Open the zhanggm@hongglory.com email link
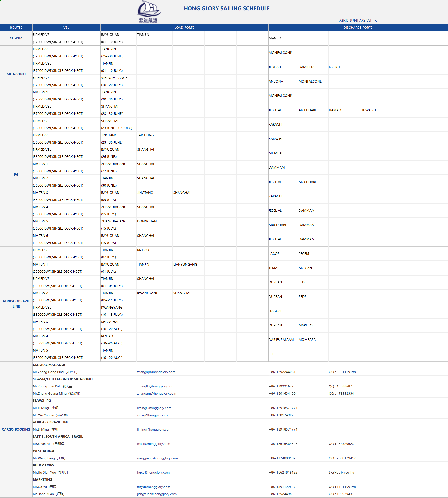 (x=157, y=393)
